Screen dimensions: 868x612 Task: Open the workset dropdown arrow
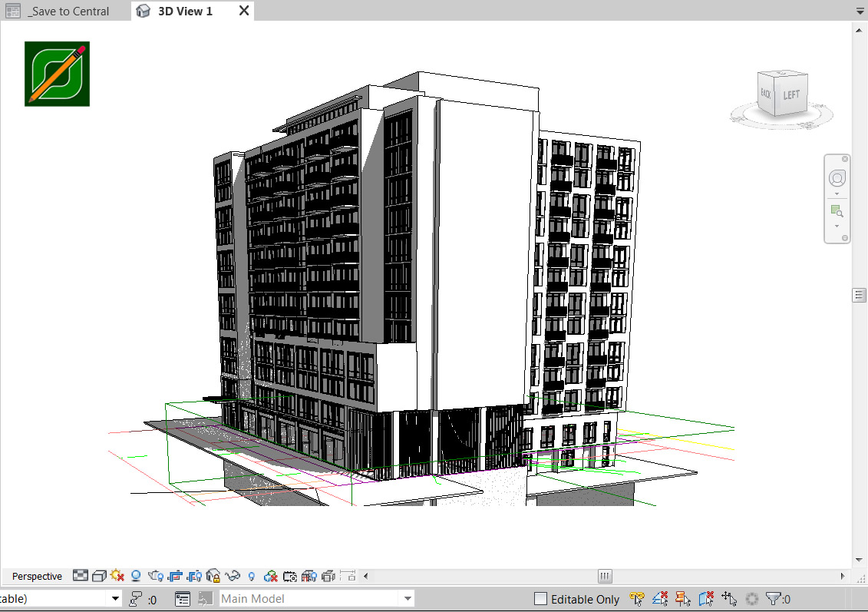tap(116, 599)
